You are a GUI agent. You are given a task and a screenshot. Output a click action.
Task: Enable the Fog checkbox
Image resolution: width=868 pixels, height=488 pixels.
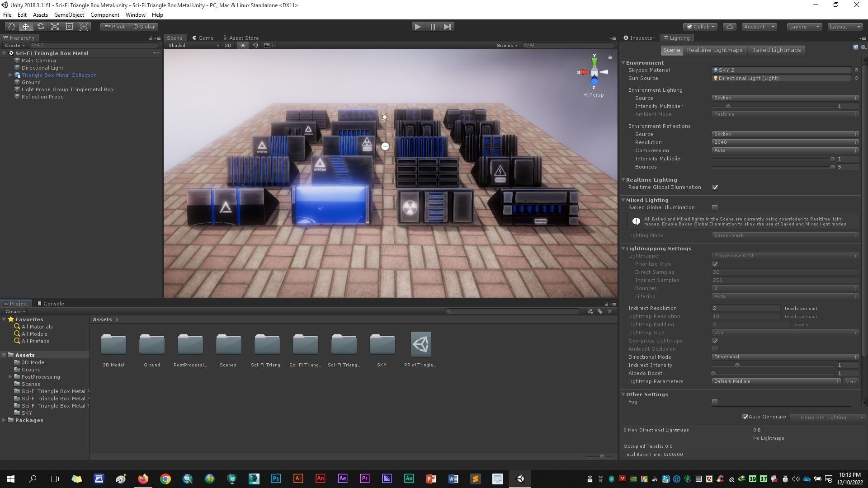(x=715, y=402)
